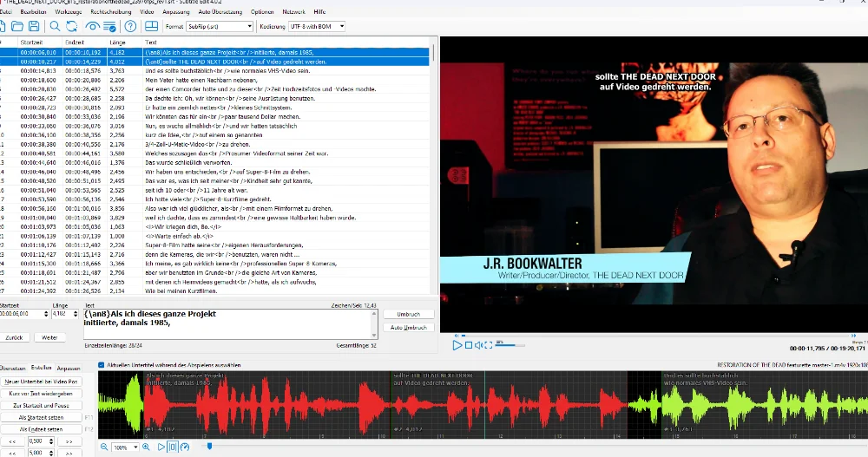Open the Anpassung menu
This screenshot has width=868, height=457.
(x=176, y=11)
